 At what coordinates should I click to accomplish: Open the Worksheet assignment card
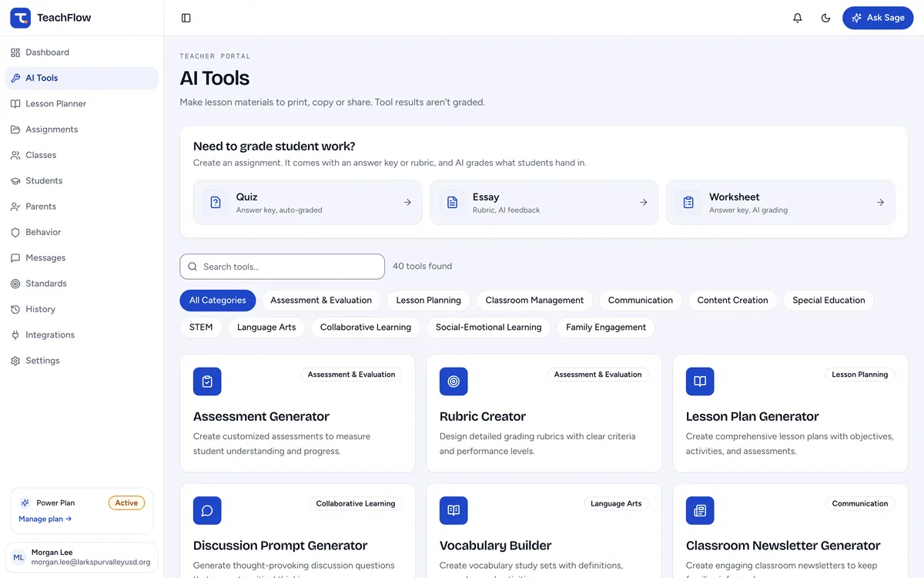click(x=781, y=203)
